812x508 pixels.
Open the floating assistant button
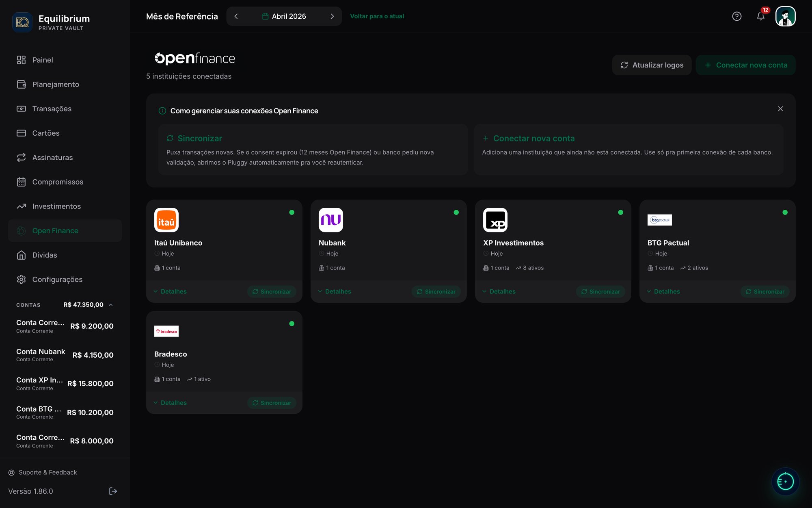785,482
